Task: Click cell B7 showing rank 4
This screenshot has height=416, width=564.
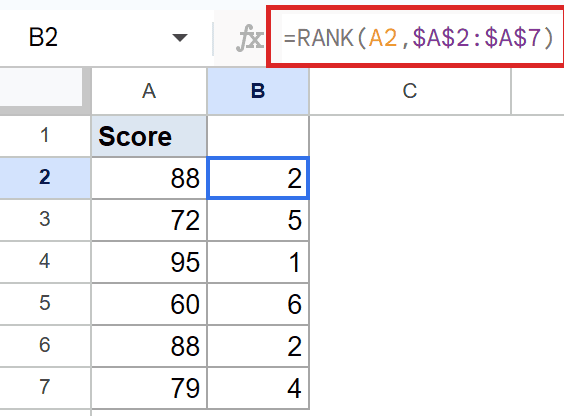Action: coord(258,388)
